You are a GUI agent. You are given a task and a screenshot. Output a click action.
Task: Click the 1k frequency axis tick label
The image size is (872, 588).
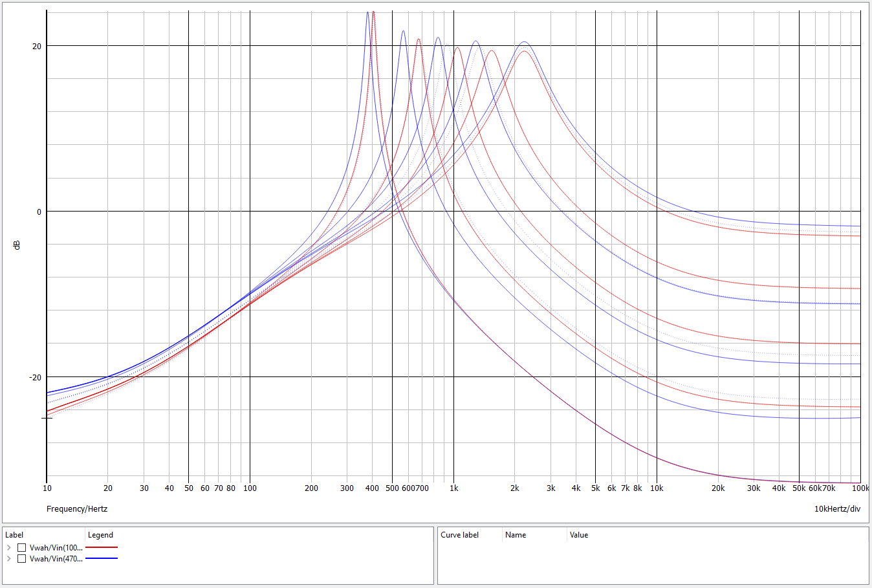[453, 488]
